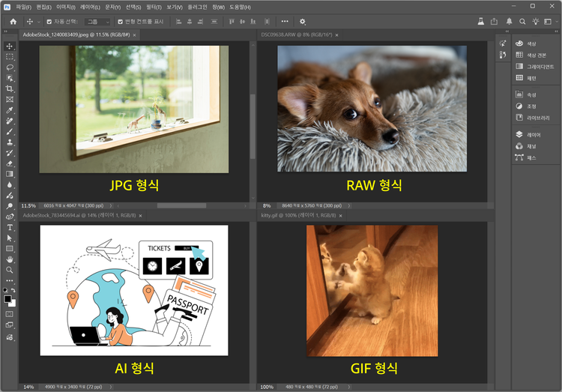This screenshot has height=392, width=562.
Task: Select the History Brush tool
Action: tap(9, 153)
